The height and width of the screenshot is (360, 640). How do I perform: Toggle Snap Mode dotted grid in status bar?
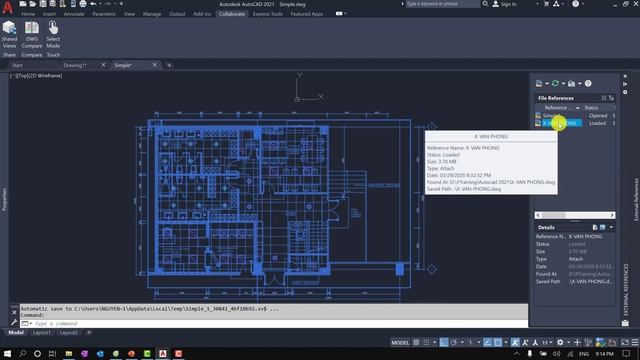(426, 342)
